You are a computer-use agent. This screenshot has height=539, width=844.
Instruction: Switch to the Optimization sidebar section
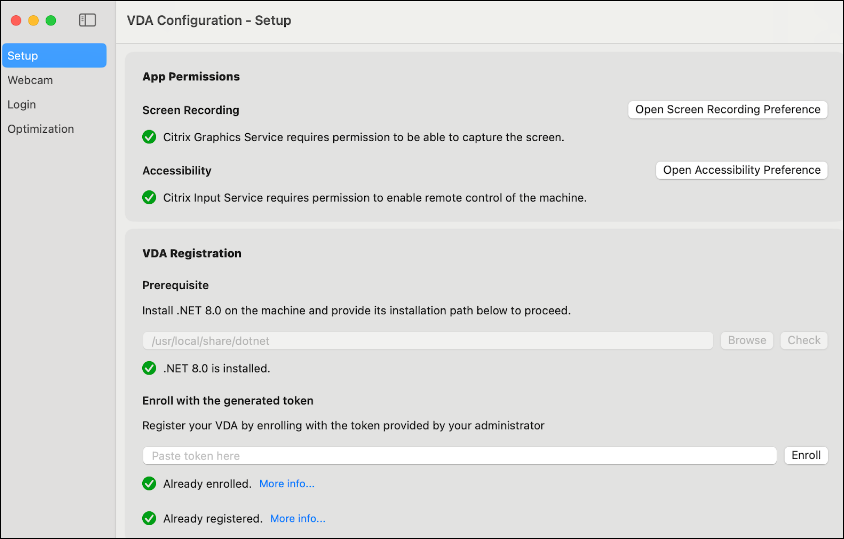(41, 129)
